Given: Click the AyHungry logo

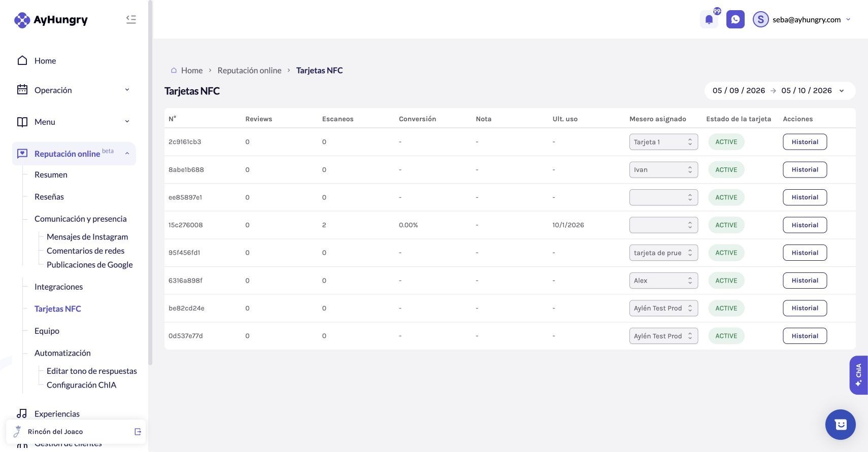Looking at the screenshot, I should click(51, 20).
